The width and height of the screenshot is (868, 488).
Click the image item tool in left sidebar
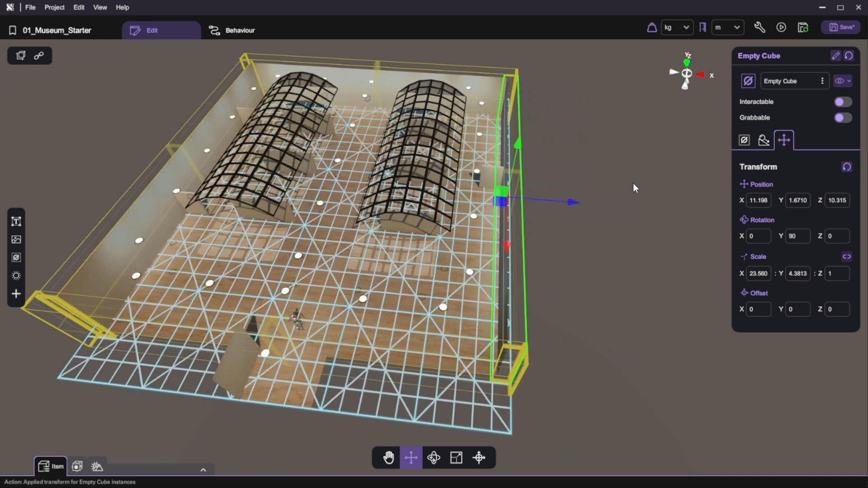[16, 239]
